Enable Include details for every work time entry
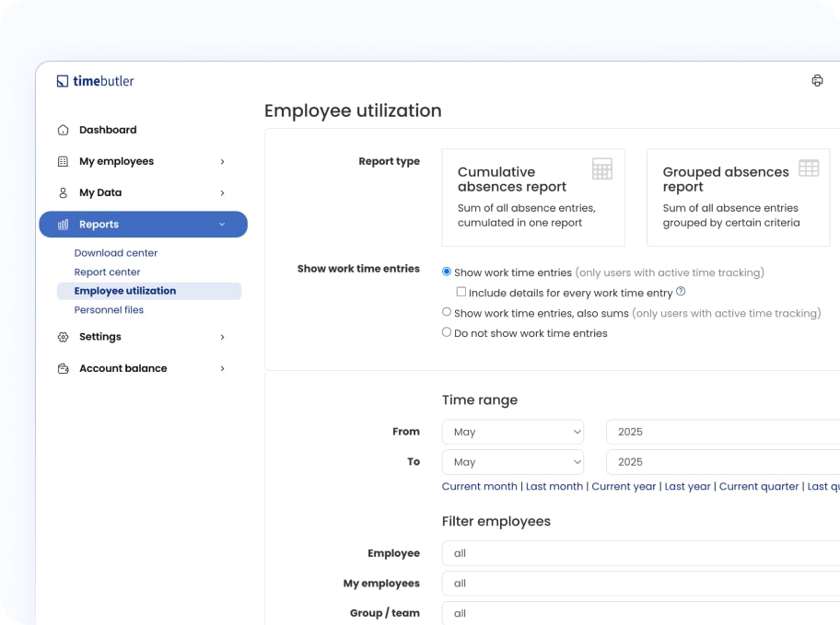The width and height of the screenshot is (840, 625). point(461,293)
